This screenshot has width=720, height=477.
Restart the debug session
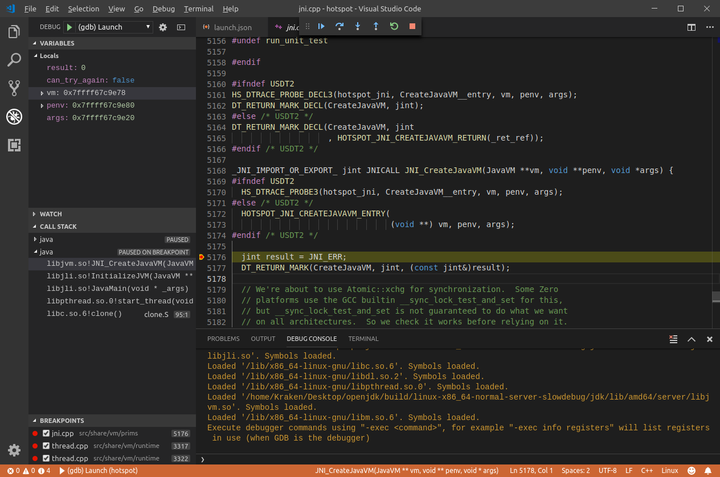pyautogui.click(x=394, y=26)
